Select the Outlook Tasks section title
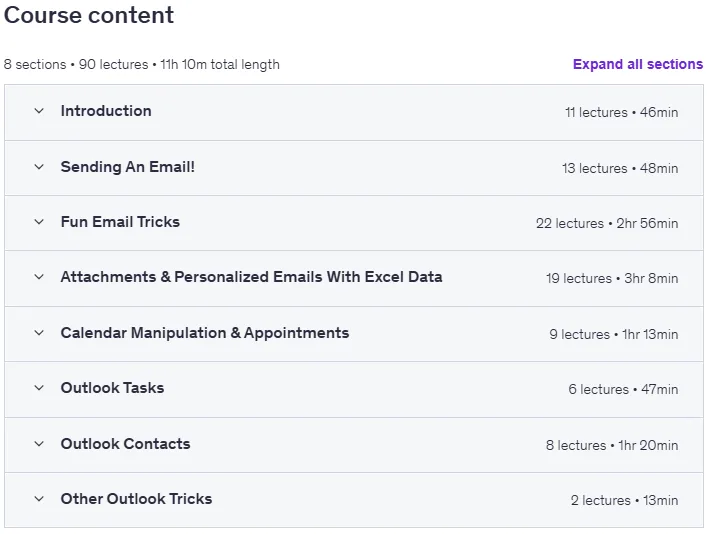 coord(112,388)
